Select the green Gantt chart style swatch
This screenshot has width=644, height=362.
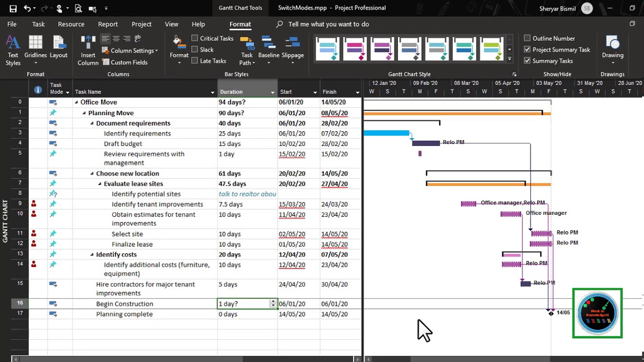point(463,49)
